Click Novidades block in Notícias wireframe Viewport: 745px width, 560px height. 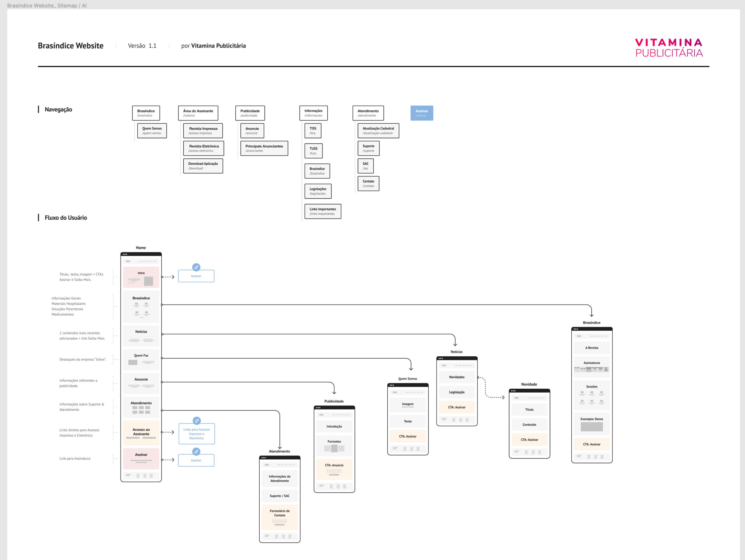(457, 377)
